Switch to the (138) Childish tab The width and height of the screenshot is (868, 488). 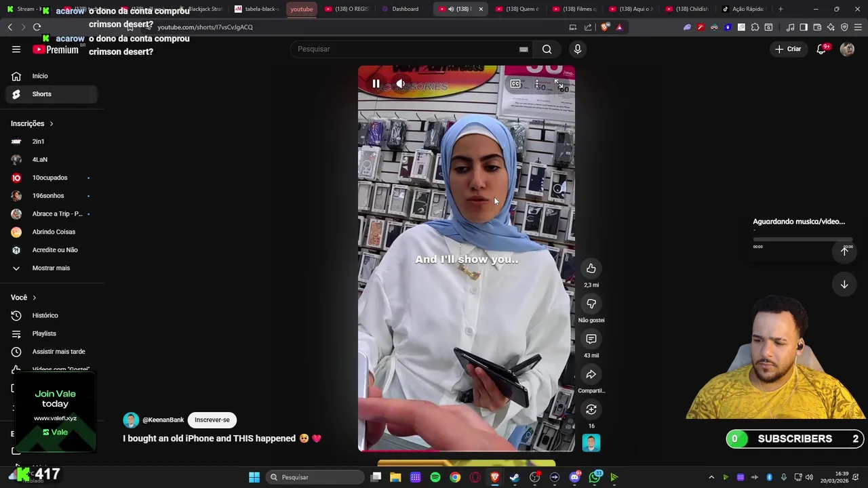[687, 9]
